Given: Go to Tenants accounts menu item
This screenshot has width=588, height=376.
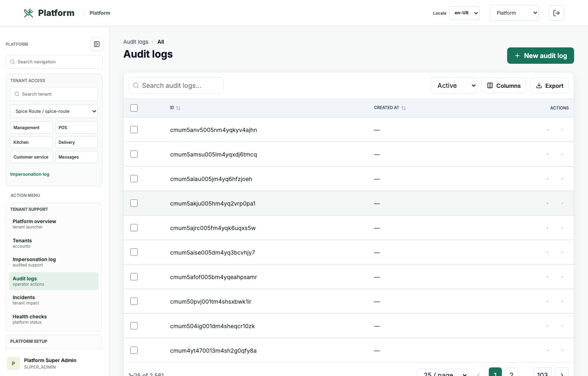Looking at the screenshot, I should point(53,243).
